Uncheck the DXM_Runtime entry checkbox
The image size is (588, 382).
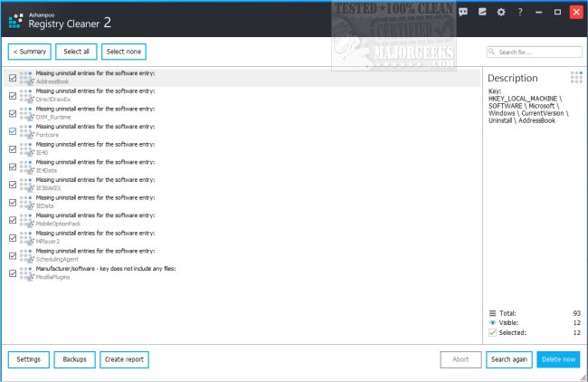click(13, 113)
